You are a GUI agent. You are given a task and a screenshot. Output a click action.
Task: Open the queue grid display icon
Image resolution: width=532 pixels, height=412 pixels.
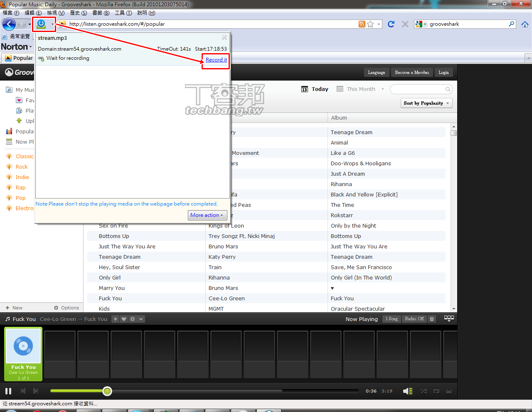pyautogui.click(x=448, y=319)
